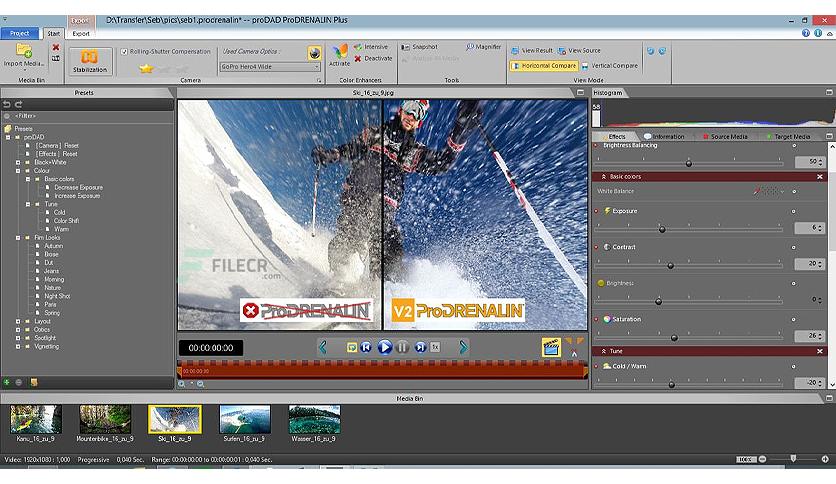Play the video preview

(384, 347)
